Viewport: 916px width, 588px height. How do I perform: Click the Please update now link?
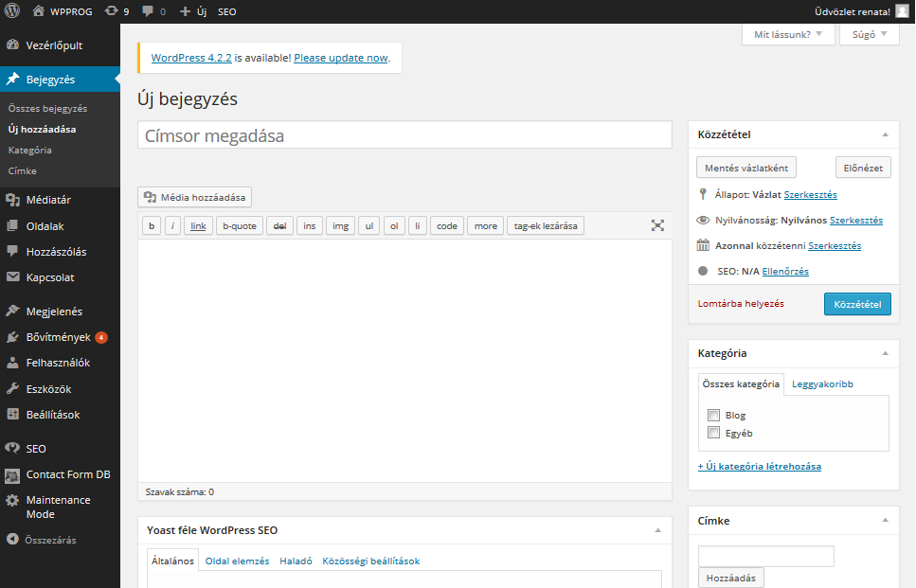click(341, 58)
